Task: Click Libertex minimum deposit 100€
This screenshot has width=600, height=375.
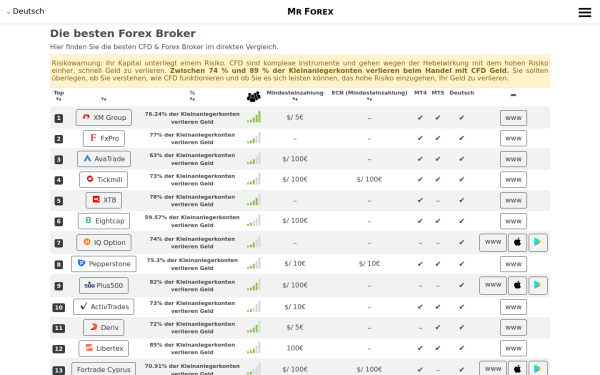Action: pyautogui.click(x=295, y=348)
